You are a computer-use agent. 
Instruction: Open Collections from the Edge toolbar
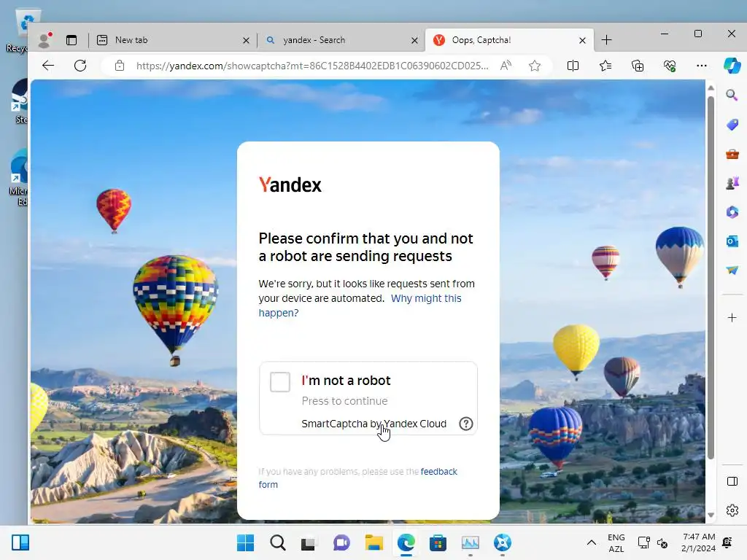point(638,66)
